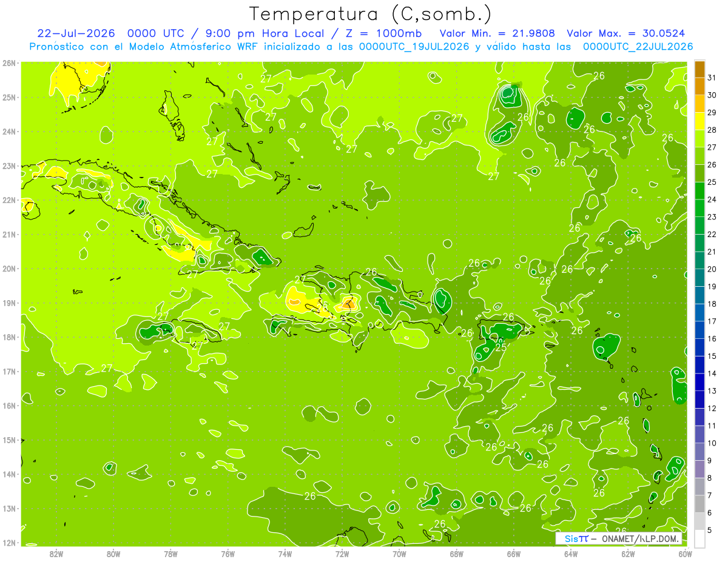Click the longitude label "60W"
This screenshot has height=562, width=728.
(x=685, y=554)
